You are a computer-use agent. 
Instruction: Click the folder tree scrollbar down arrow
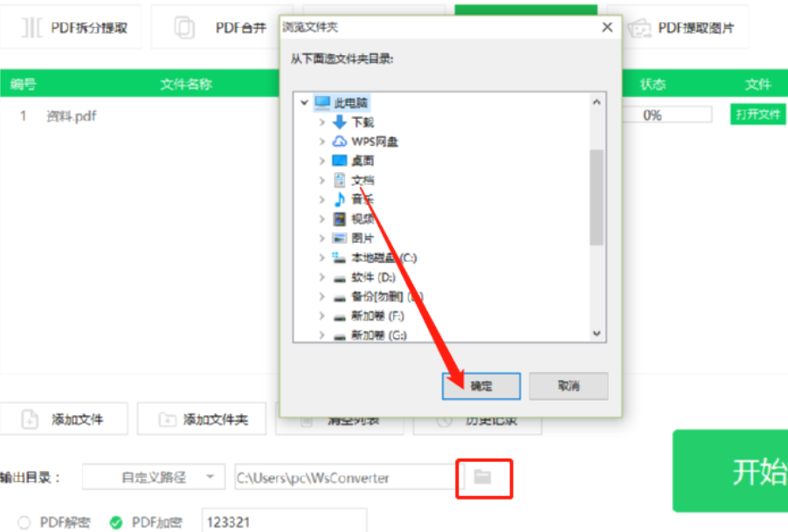point(597,334)
